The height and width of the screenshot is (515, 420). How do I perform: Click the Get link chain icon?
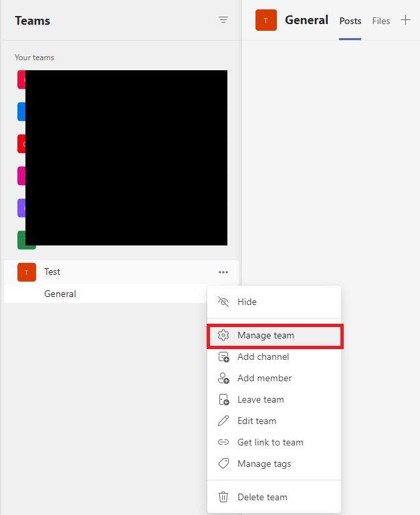[x=223, y=442]
